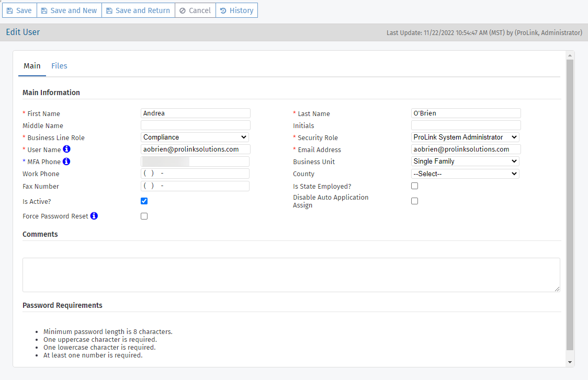
Task: Click Save and New button
Action: click(x=69, y=10)
